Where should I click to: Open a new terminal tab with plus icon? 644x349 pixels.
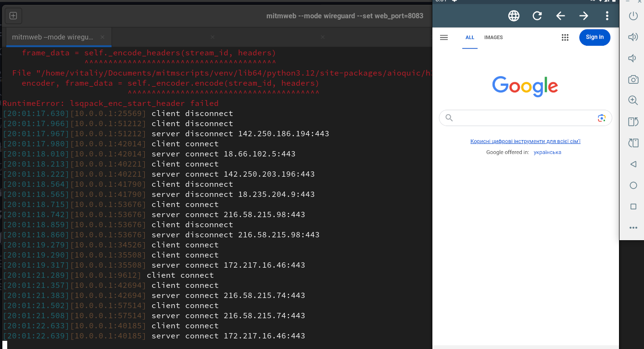point(13,16)
